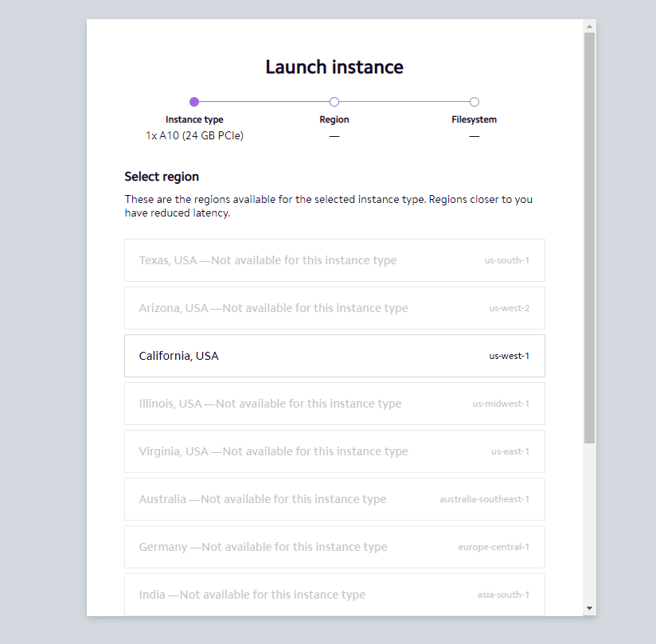Click the australia-southeast-1 region code

pyautogui.click(x=485, y=499)
